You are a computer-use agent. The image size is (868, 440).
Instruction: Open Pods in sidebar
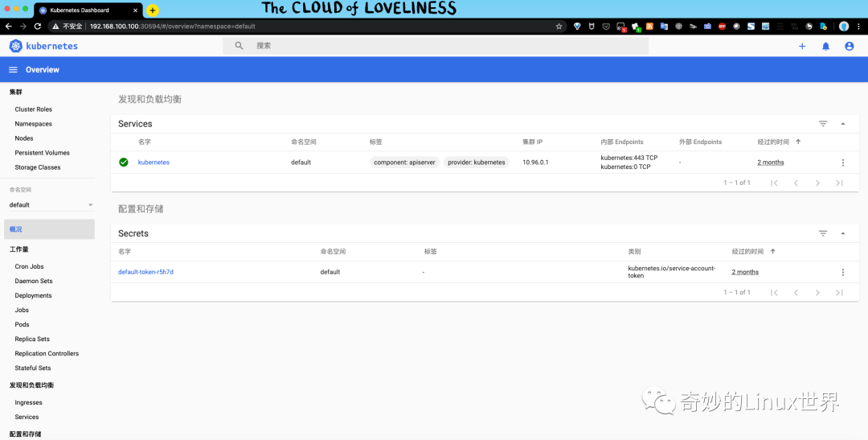pyautogui.click(x=23, y=324)
